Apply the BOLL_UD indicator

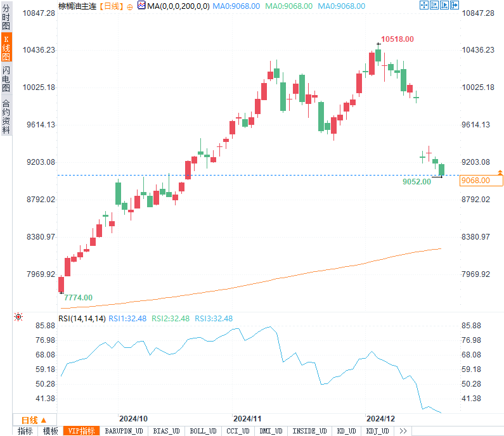204,431
